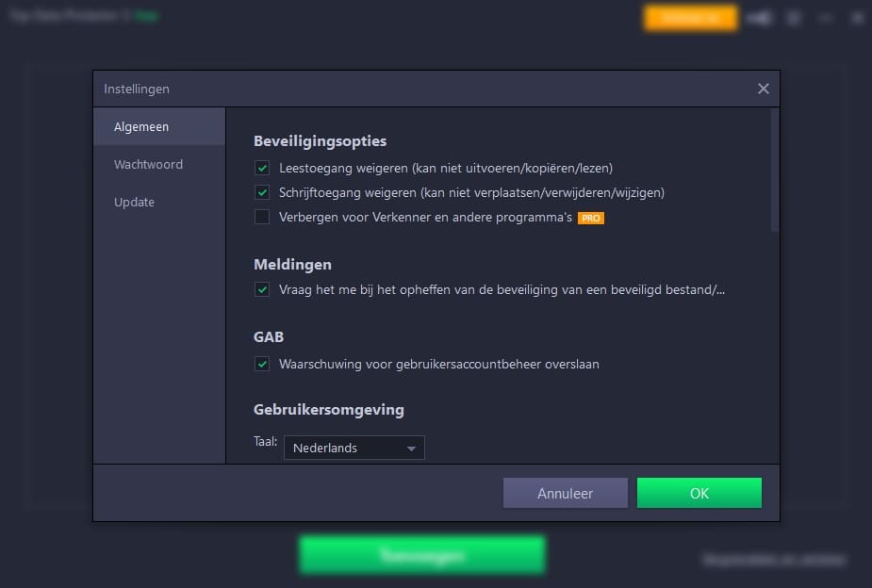Toggle Waarschuwing voor gebruikersaccountbeheer overslaan checkbox
The image size is (872, 588).
click(262, 364)
